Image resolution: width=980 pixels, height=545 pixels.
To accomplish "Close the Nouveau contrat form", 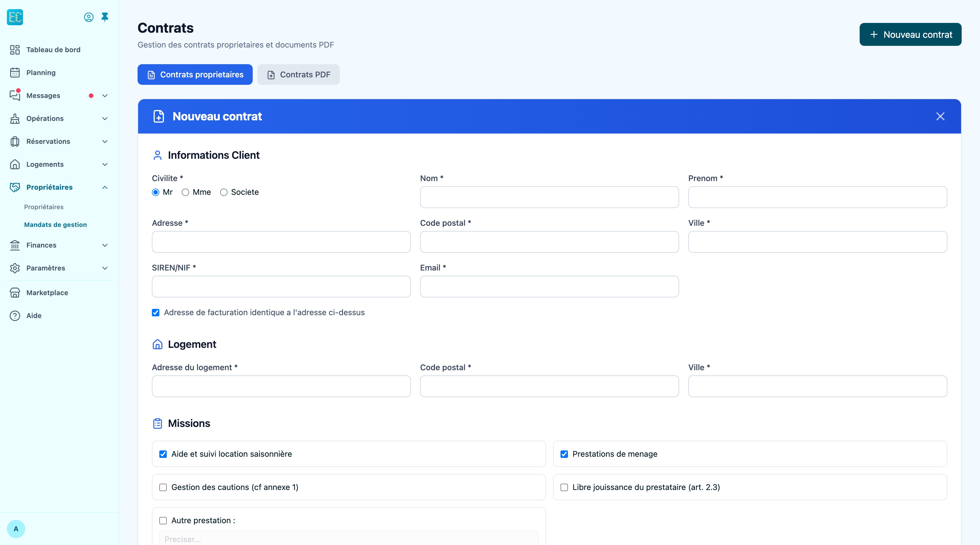I will (x=940, y=116).
